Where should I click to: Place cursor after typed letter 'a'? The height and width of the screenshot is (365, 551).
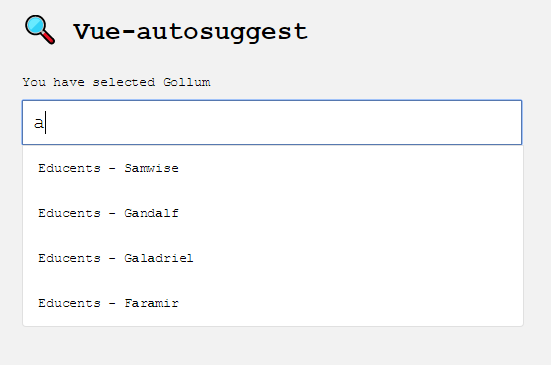coord(46,123)
